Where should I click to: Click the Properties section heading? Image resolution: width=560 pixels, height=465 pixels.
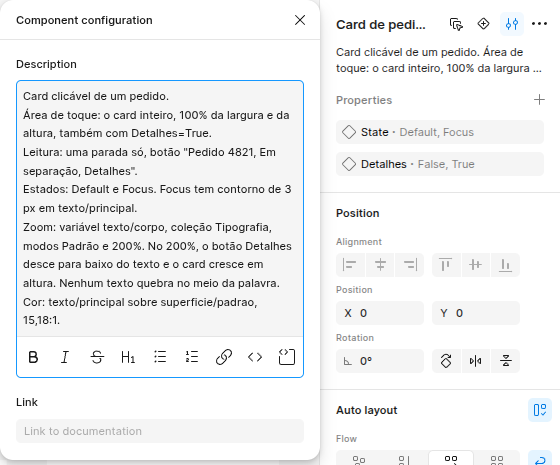(364, 100)
